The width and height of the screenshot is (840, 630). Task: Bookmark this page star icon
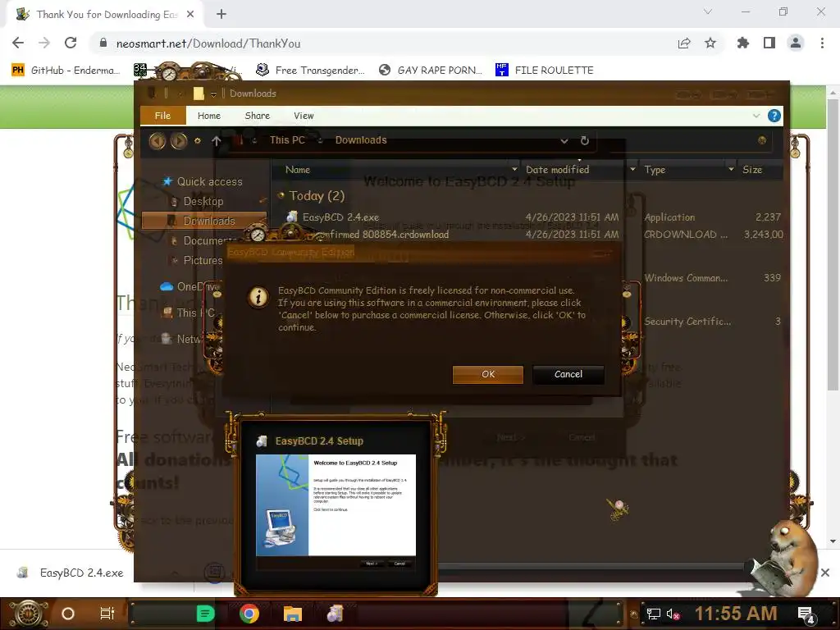pos(710,43)
